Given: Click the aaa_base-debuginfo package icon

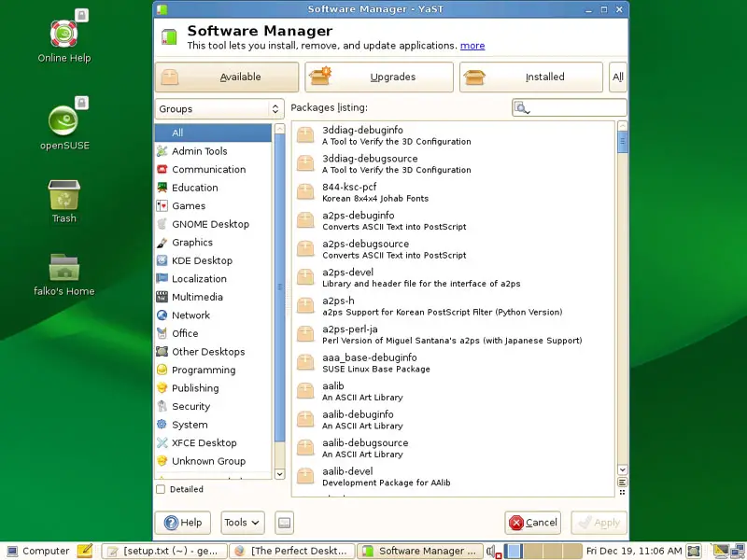Looking at the screenshot, I should (x=305, y=362).
